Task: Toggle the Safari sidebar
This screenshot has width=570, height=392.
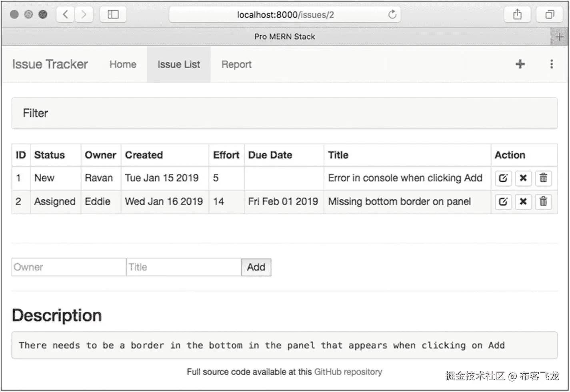Action: [113, 15]
